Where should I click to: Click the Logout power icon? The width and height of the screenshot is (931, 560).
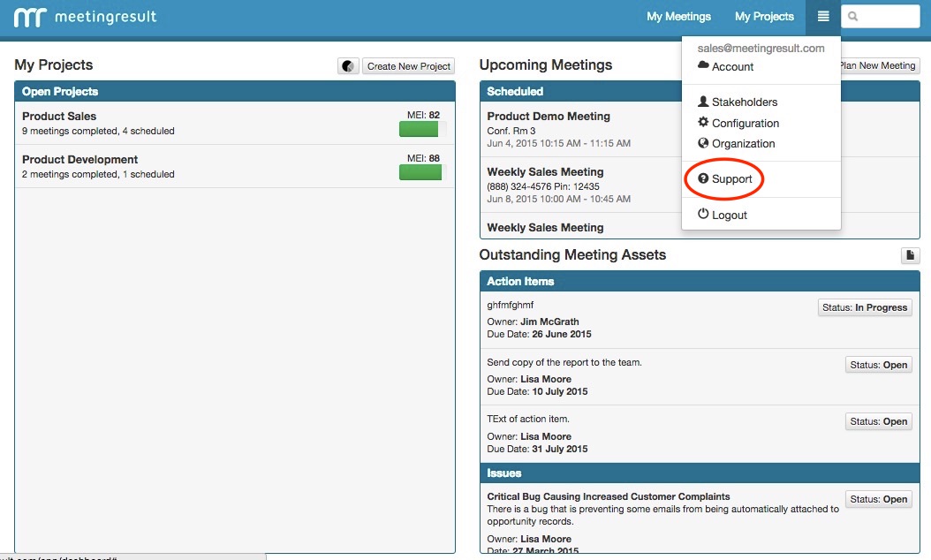click(x=703, y=215)
